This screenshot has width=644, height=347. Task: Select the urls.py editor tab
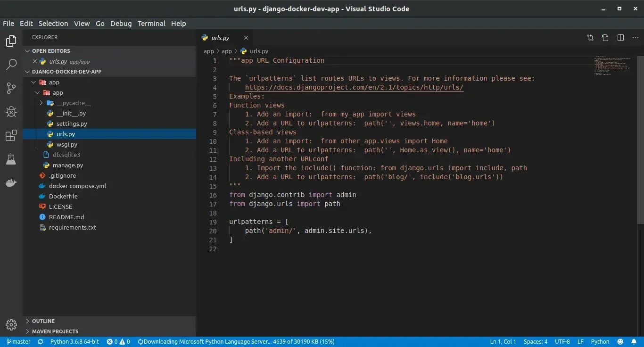click(x=225, y=38)
